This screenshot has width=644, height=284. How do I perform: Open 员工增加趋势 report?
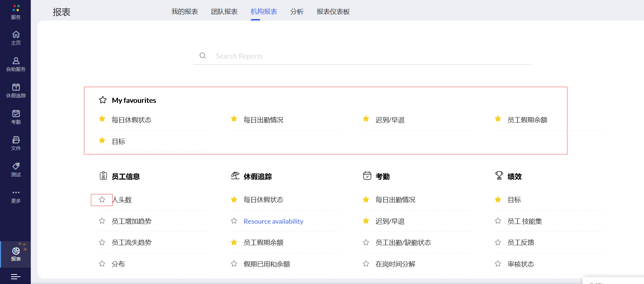(x=132, y=221)
